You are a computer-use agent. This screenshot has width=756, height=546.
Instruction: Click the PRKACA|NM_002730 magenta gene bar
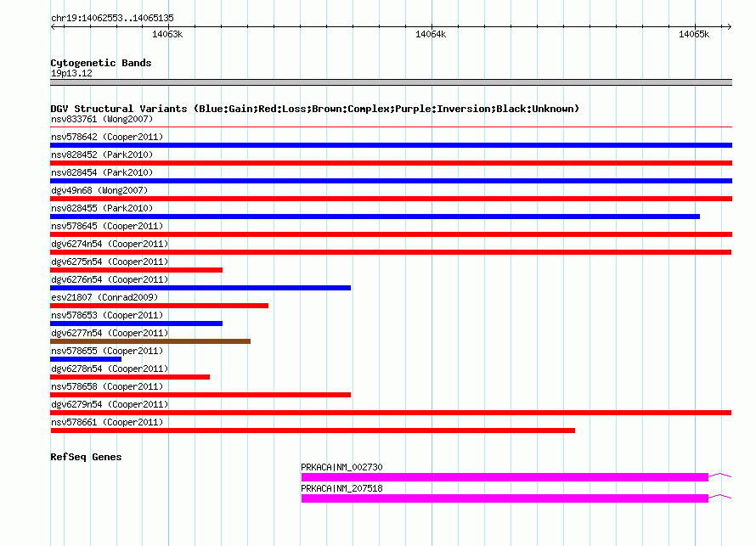point(505,477)
